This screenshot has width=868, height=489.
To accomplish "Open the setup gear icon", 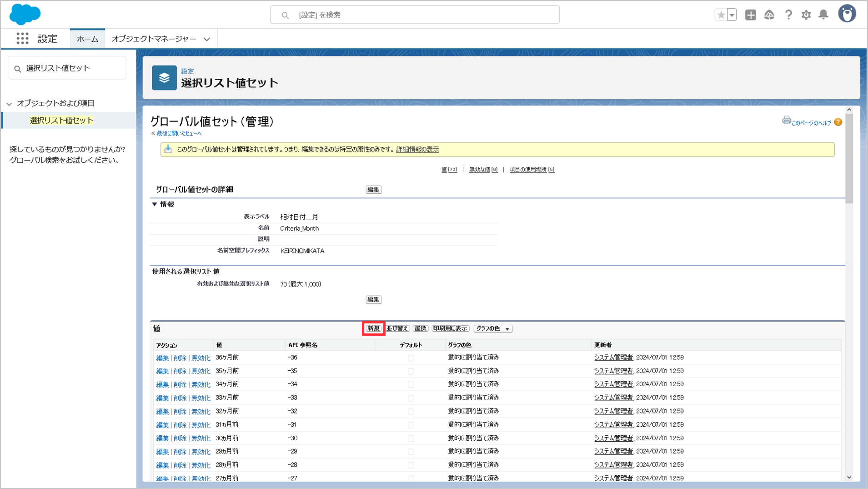I will pyautogui.click(x=806, y=15).
